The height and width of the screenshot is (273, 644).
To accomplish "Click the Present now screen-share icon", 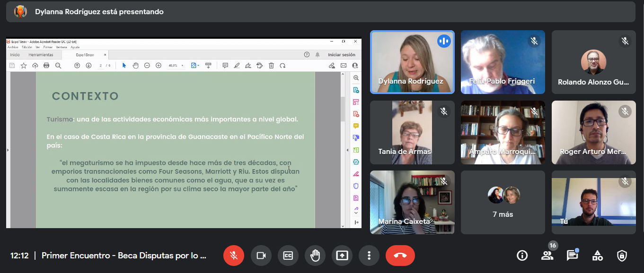I will click(x=342, y=256).
